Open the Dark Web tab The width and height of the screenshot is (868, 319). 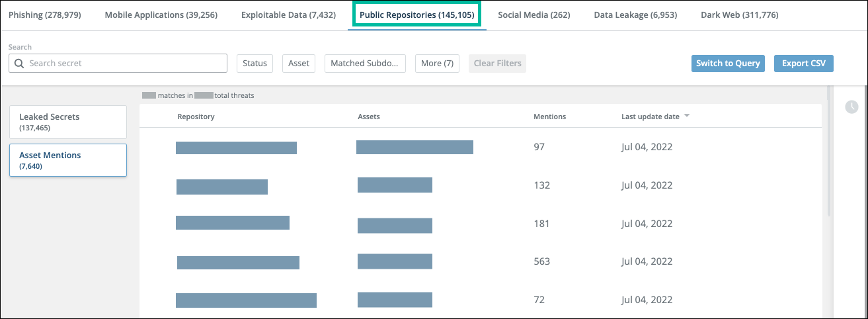coord(739,15)
